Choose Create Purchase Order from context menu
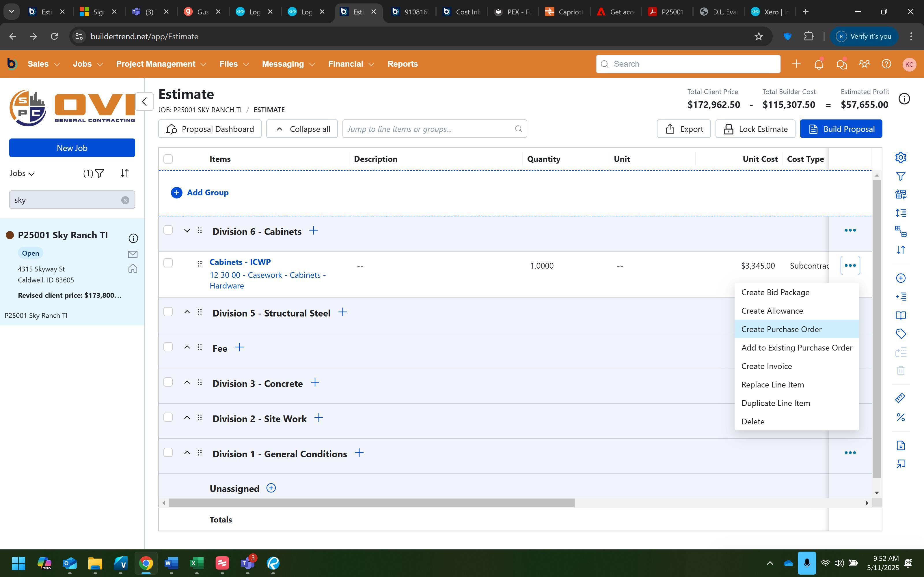 (781, 329)
